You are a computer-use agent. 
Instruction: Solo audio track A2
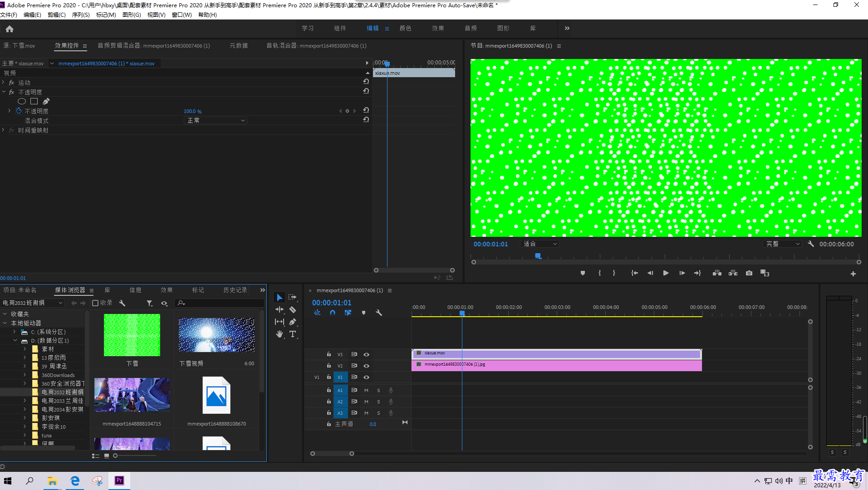tap(378, 402)
